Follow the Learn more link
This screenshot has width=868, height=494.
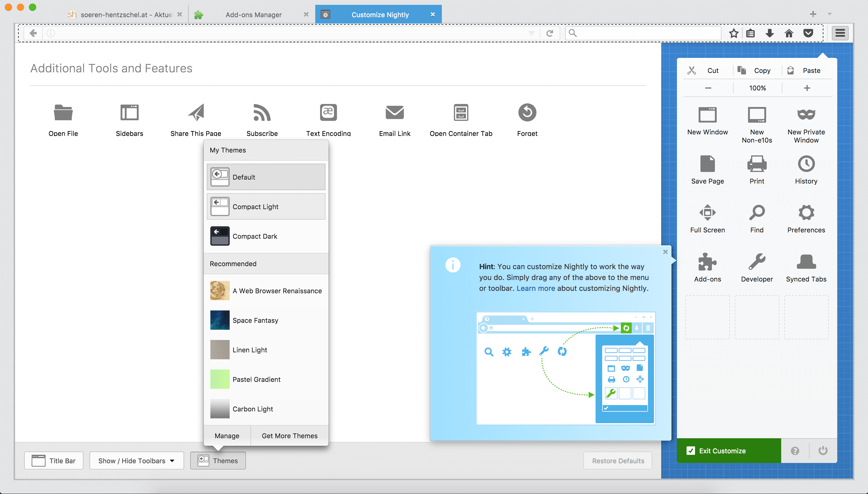pos(536,288)
